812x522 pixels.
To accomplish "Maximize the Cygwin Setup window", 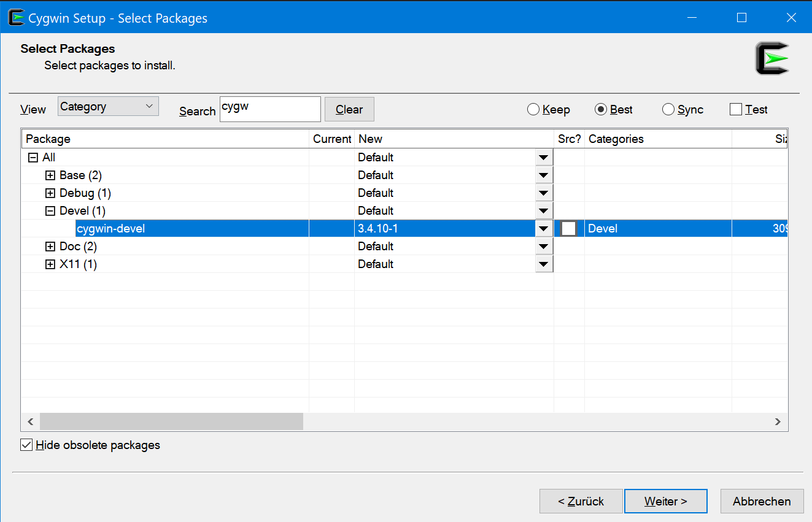I will 741,18.
